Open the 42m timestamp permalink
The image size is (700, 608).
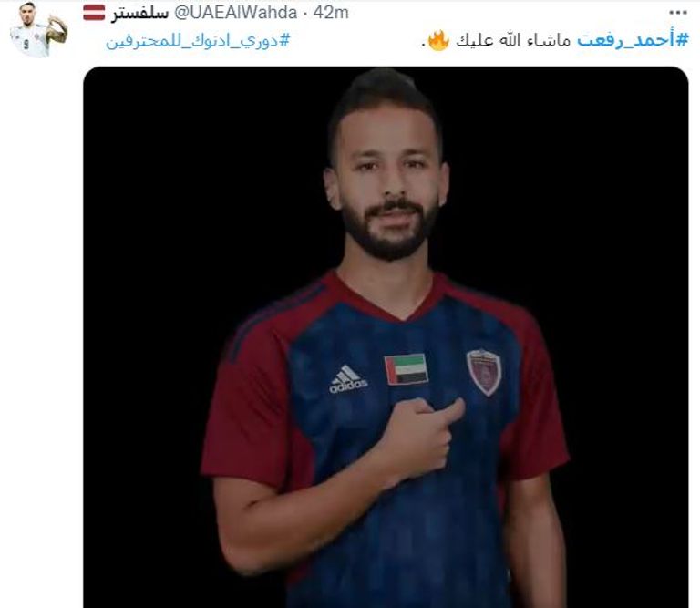[331, 13]
